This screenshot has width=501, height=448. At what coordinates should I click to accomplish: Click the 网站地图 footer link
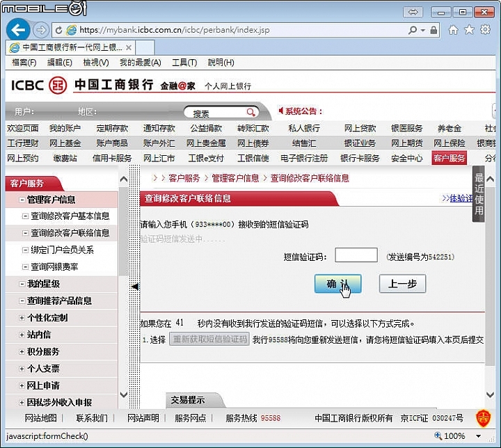[x=41, y=418]
